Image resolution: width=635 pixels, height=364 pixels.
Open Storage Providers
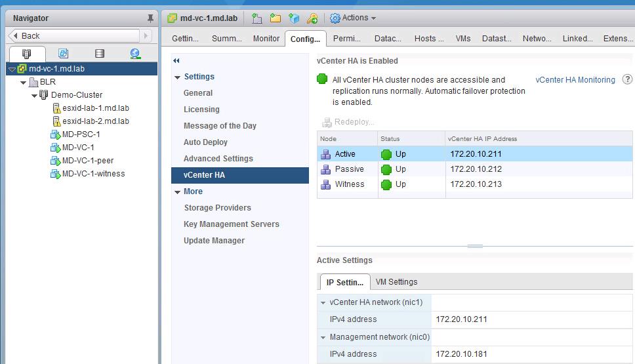(218, 208)
